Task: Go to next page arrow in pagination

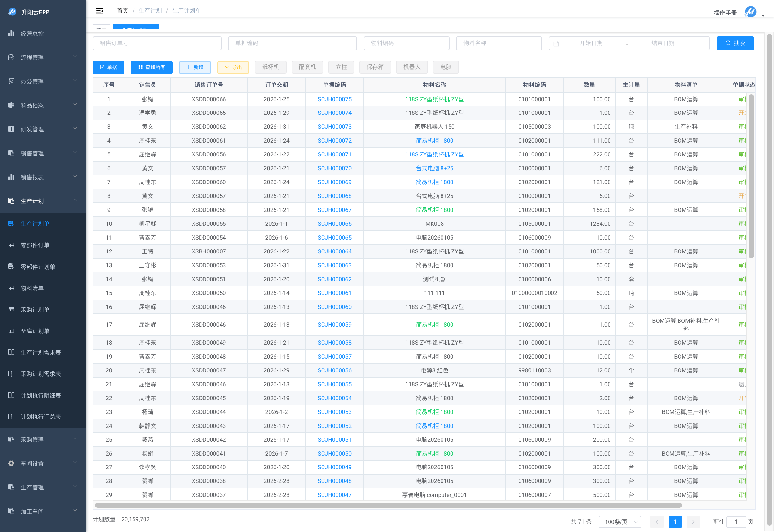Action: [x=693, y=522]
